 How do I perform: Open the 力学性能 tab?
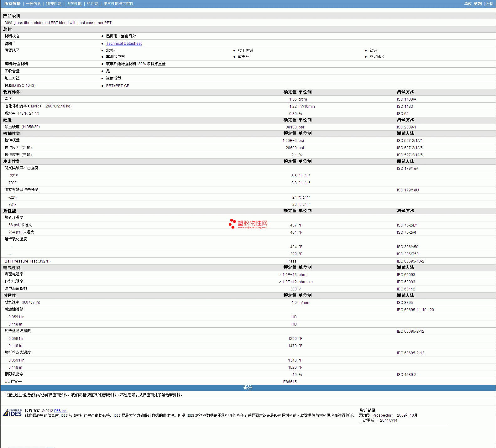point(74,4)
